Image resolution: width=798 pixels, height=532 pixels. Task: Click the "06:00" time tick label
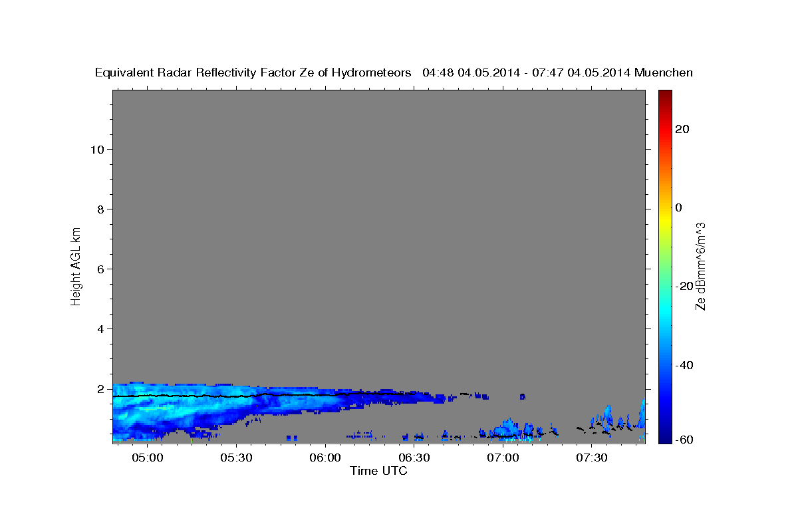point(326,458)
